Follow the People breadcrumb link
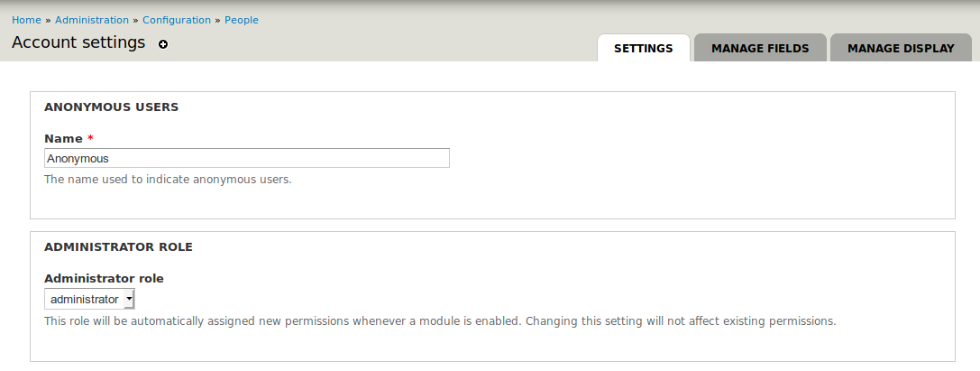Screen dimensions: 980x371 (242, 20)
